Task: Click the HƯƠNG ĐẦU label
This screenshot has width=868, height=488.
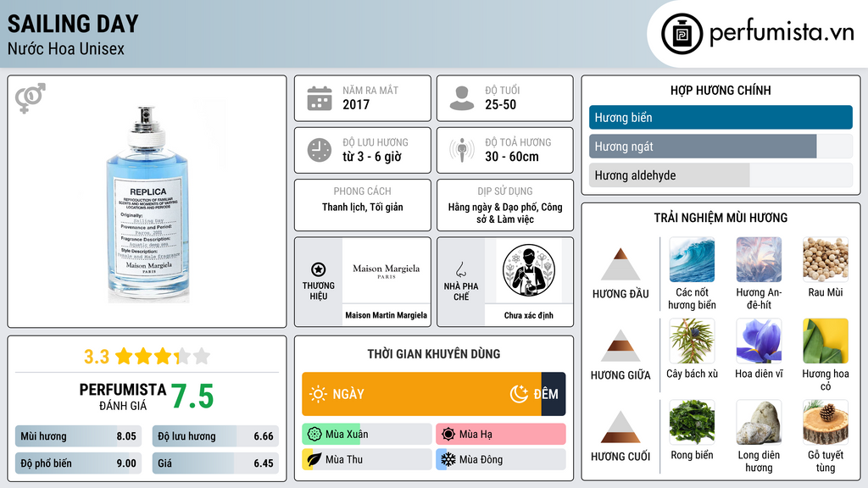Action: pyautogui.click(x=620, y=294)
